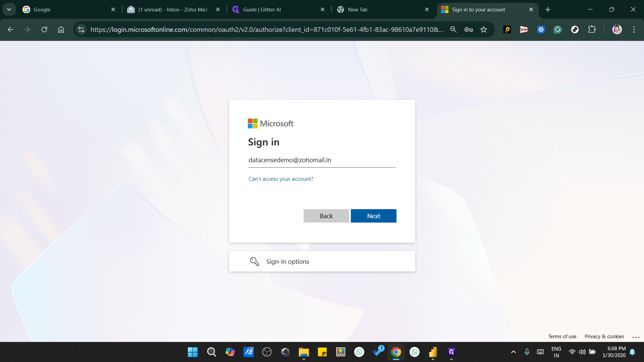Click the email address input field
This screenshot has height=362, width=644.
click(x=322, y=160)
